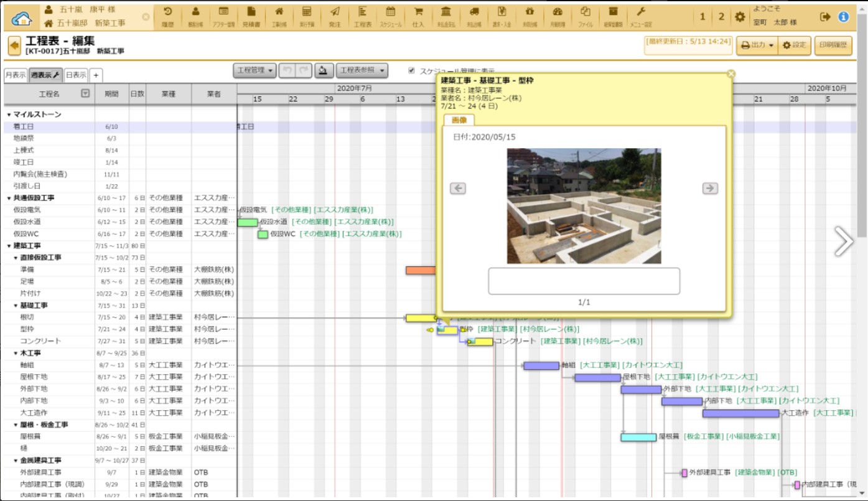Open the 工程名 column filter dropdown
Screen dimensions: 868x501
tap(86, 93)
